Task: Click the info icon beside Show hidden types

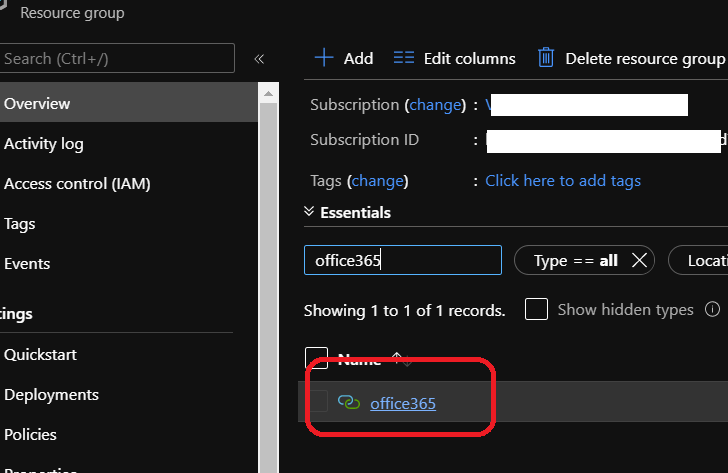Action: coord(713,310)
